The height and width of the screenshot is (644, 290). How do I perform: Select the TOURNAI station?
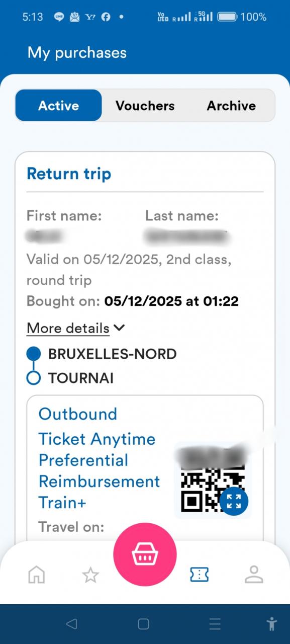pyautogui.click(x=81, y=378)
